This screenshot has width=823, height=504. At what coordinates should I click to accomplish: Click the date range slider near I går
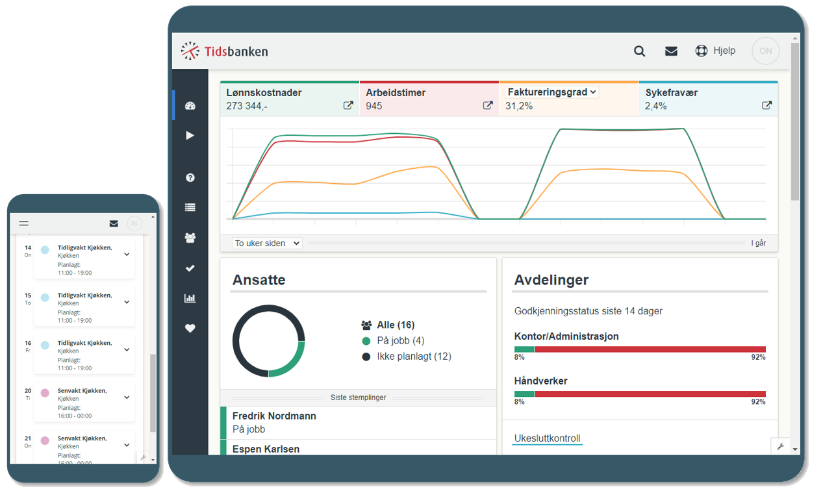[526, 243]
